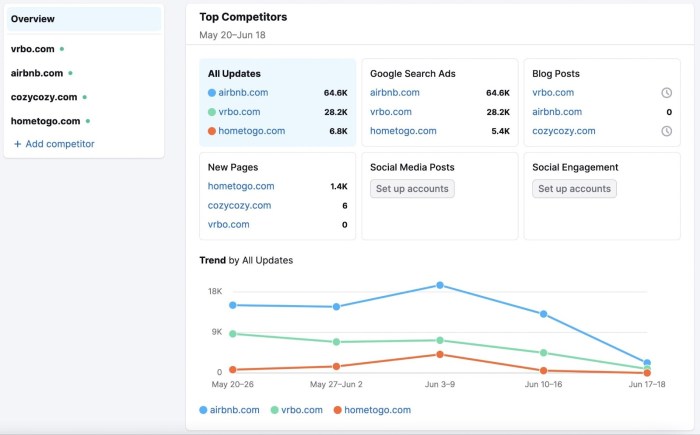
Task: Click the Social Media Posts card heading
Action: 412,167
